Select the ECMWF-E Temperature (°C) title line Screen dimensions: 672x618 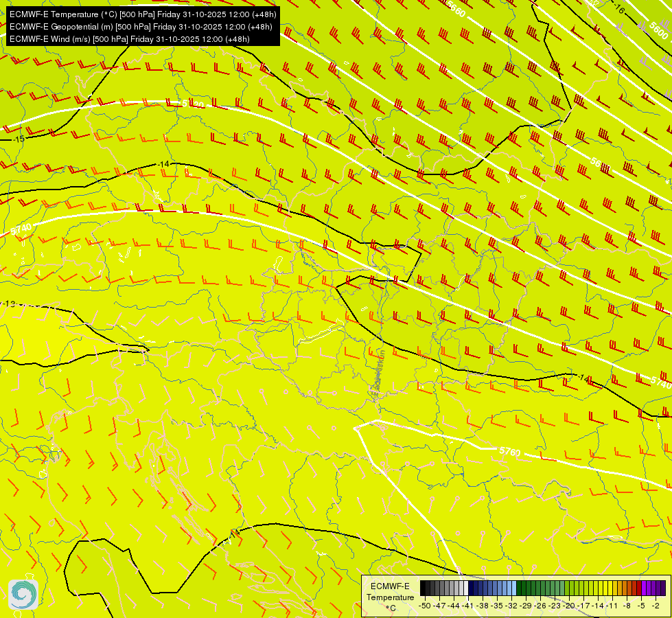[143, 14]
